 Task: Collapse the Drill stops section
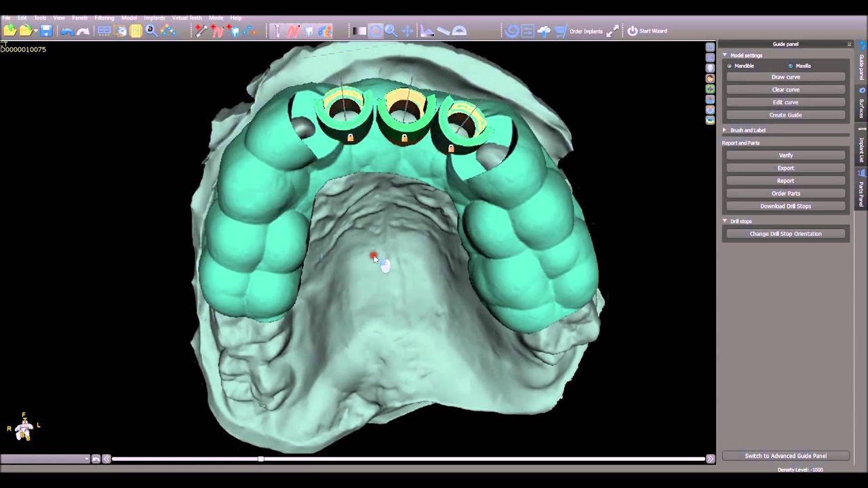(725, 221)
